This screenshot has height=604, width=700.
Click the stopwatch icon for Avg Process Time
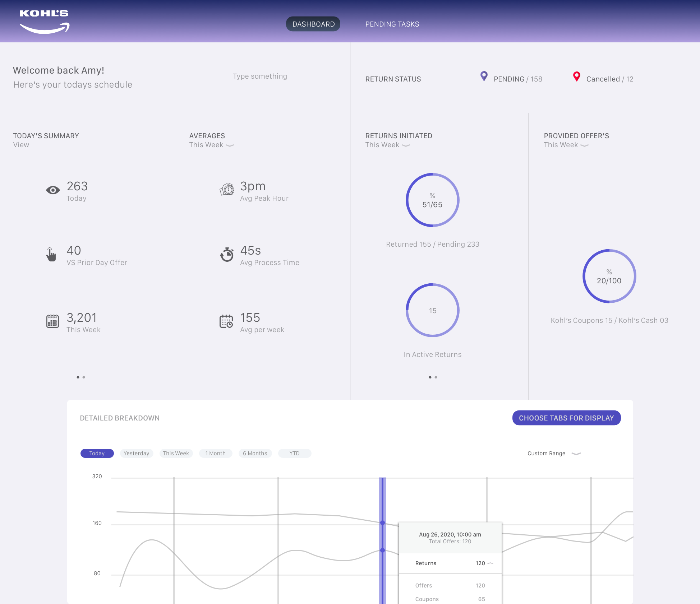[227, 255]
